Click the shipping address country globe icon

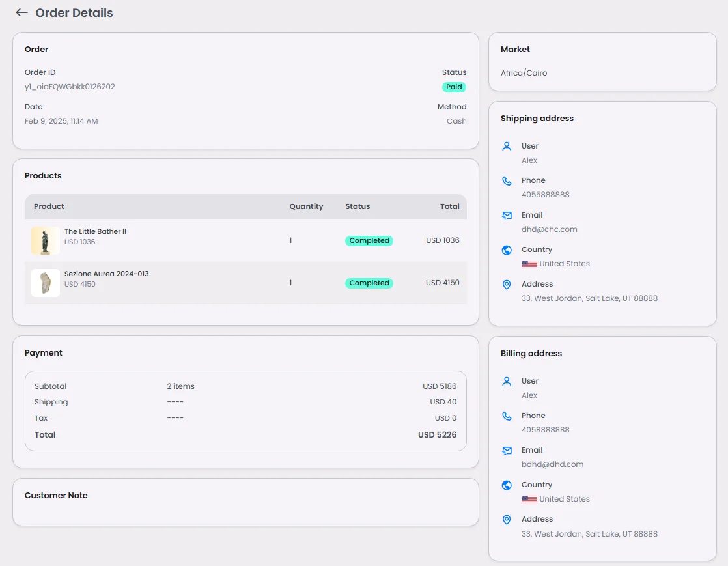pyautogui.click(x=507, y=250)
